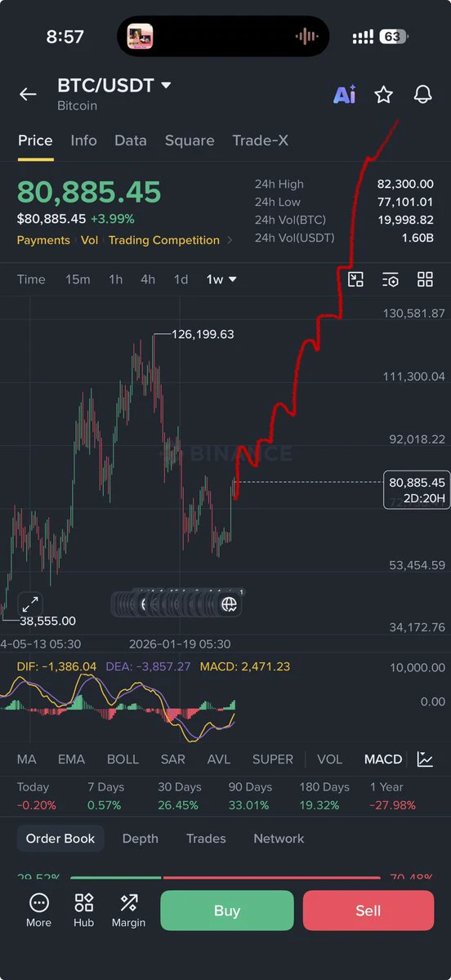Tap the MACD value 2,471.23 label
Screen dimensions: 451x980
(x=245, y=666)
